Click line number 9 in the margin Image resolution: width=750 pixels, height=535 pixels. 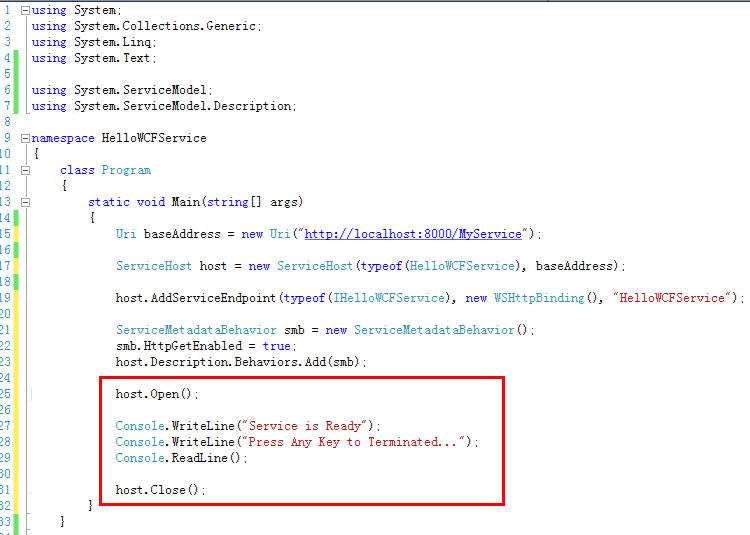pos(7,138)
